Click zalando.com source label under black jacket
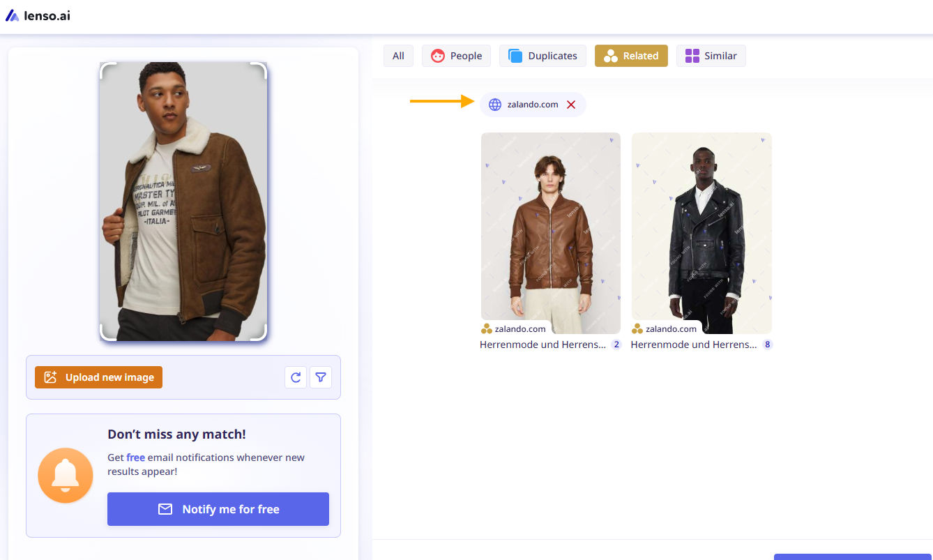This screenshot has width=933, height=560. pyautogui.click(x=670, y=329)
